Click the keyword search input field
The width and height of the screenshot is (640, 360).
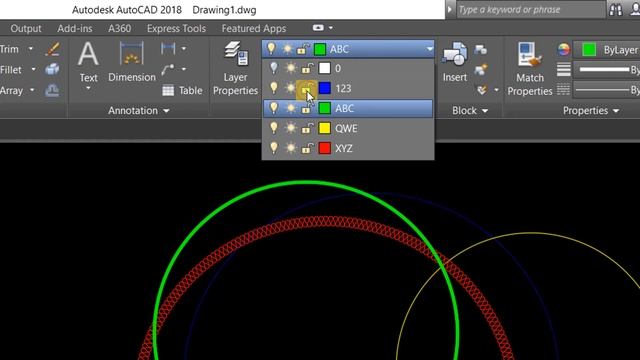pyautogui.click(x=530, y=9)
